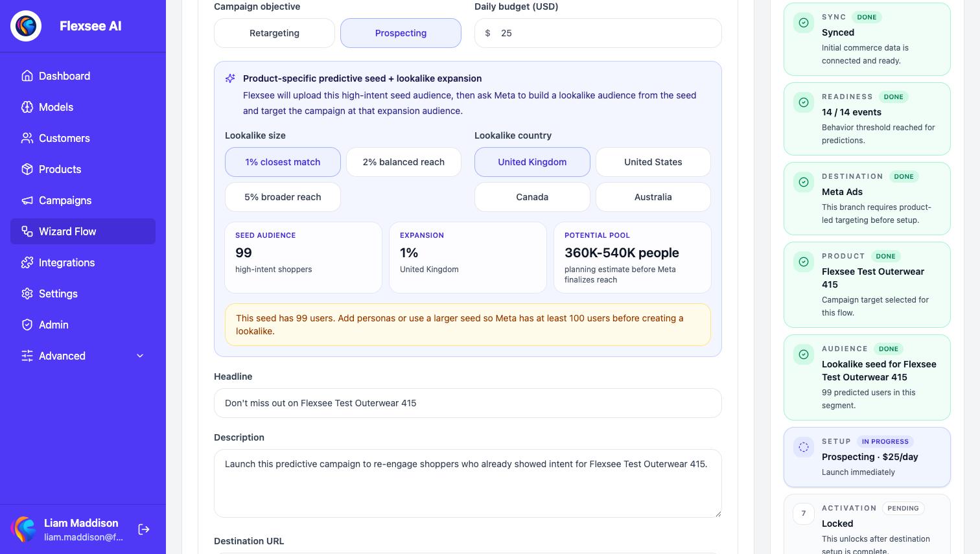This screenshot has width=980, height=554.
Task: Click the Audience step checkmark icon
Action: [x=804, y=354]
